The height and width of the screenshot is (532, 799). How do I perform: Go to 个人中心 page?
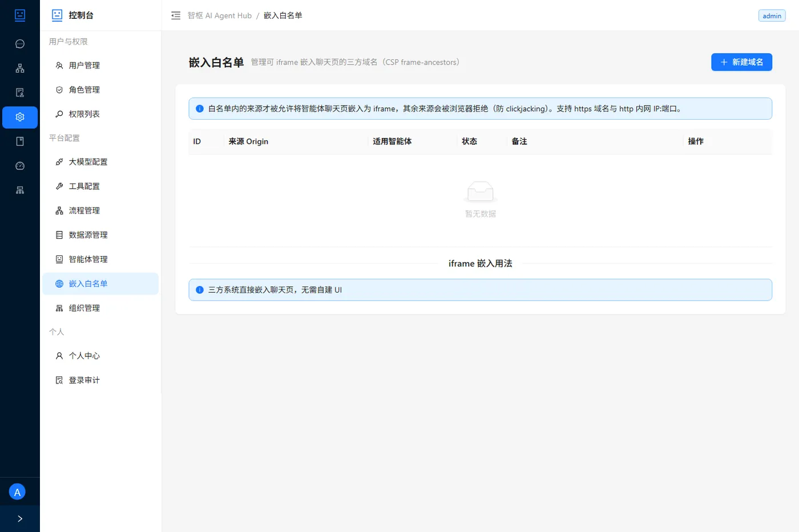tap(100, 356)
